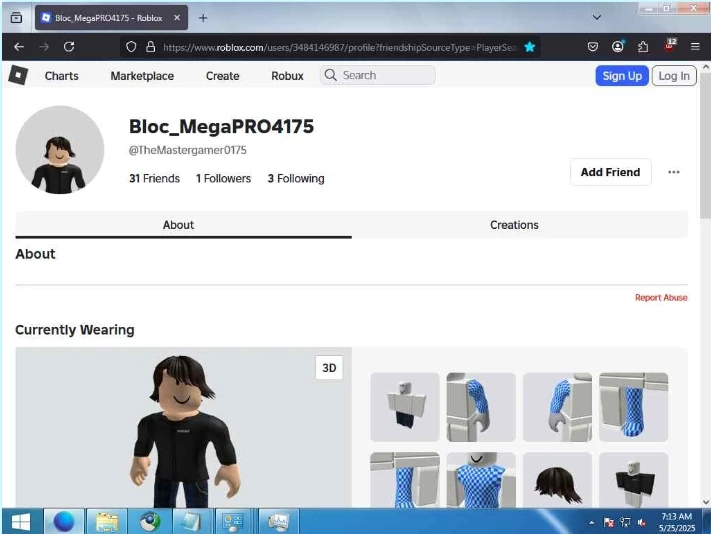Screen dimensions: 711x534
Task: Click the red extension badge icon showing 12
Action: [x=670, y=45]
